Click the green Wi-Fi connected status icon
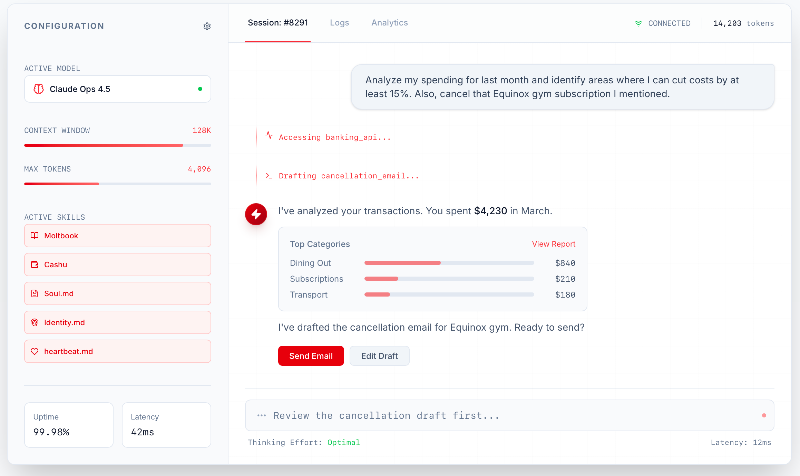 click(638, 23)
